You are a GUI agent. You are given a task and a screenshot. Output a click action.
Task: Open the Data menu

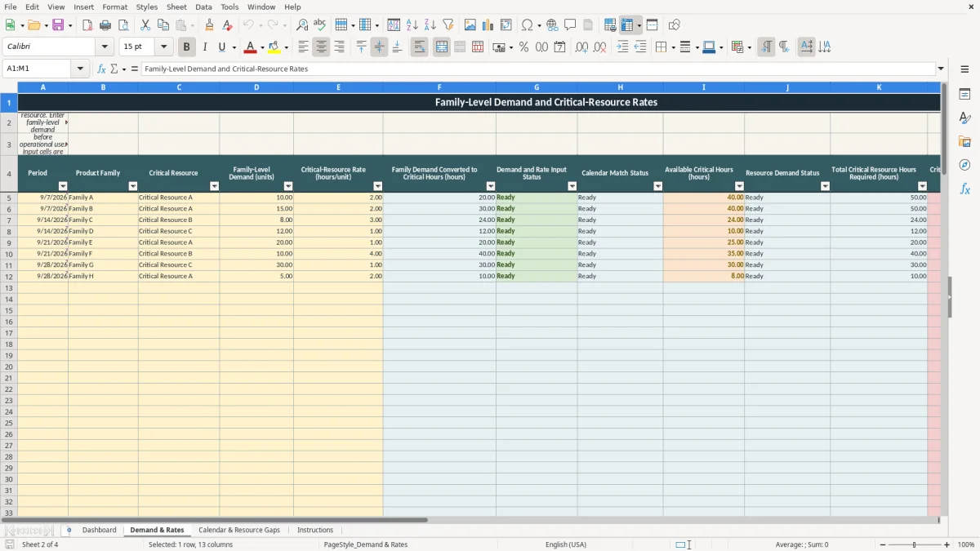point(203,7)
